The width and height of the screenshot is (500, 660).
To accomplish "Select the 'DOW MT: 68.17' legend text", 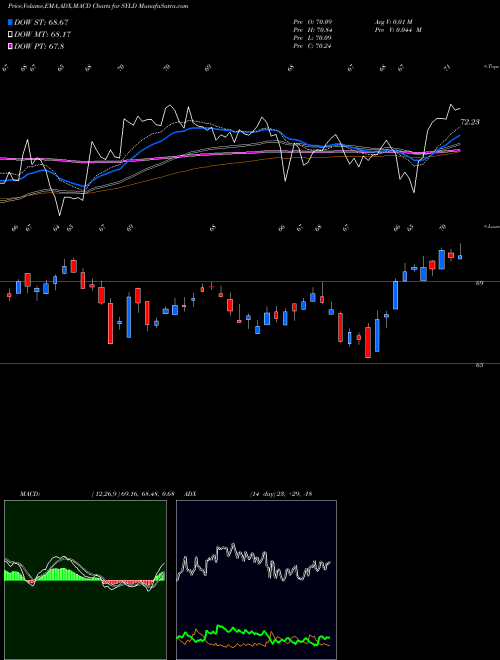I will [x=42, y=35].
